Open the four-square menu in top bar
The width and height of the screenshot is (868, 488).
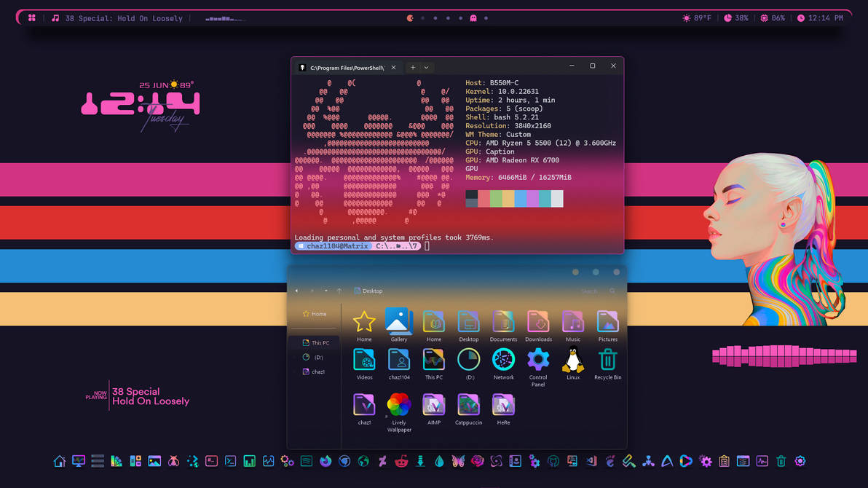32,18
